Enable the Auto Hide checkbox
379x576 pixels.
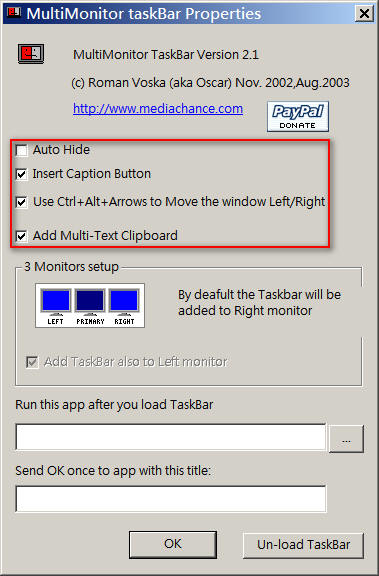(x=22, y=150)
